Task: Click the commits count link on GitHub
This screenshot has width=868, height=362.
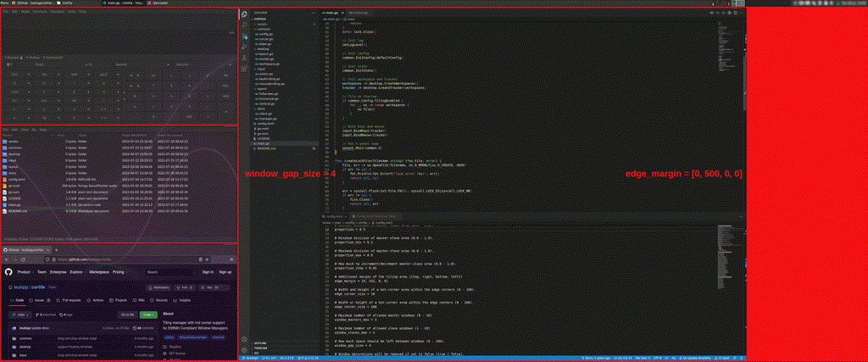Action: coord(142,328)
